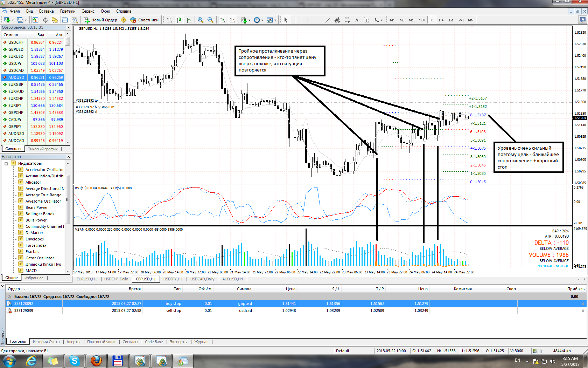Switch chart to line chart icon
Viewport: 588px width, 368px height.
point(189,20)
